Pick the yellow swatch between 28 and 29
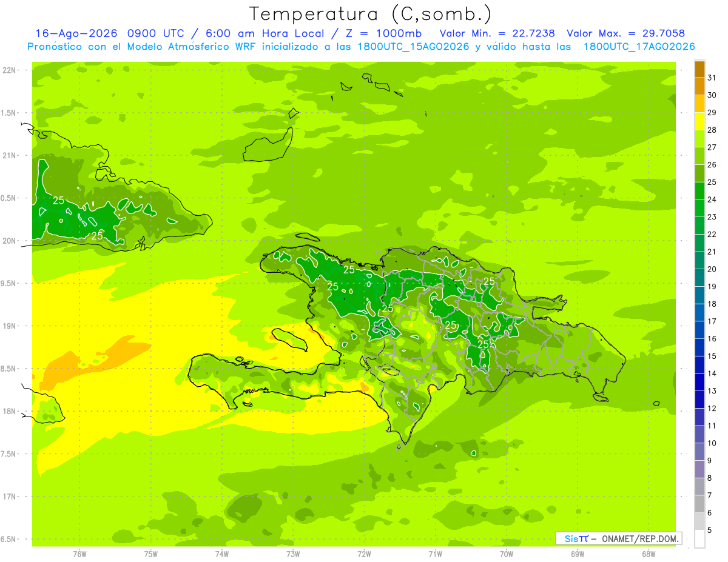The height and width of the screenshot is (562, 728). pos(699,121)
